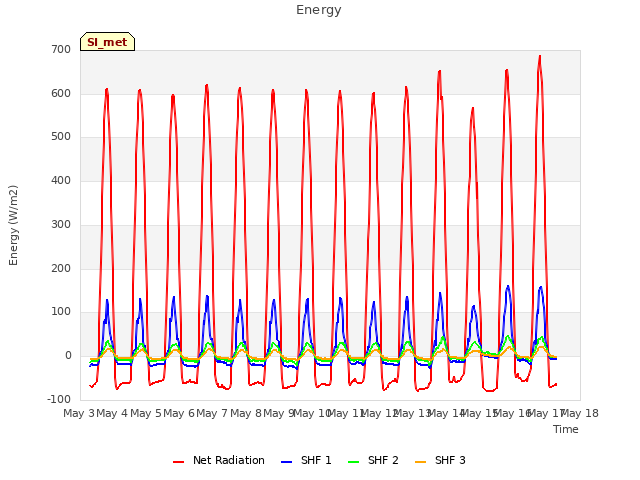
Task: Toggle SHF 1 legend entry
Action: pyautogui.click(x=306, y=460)
